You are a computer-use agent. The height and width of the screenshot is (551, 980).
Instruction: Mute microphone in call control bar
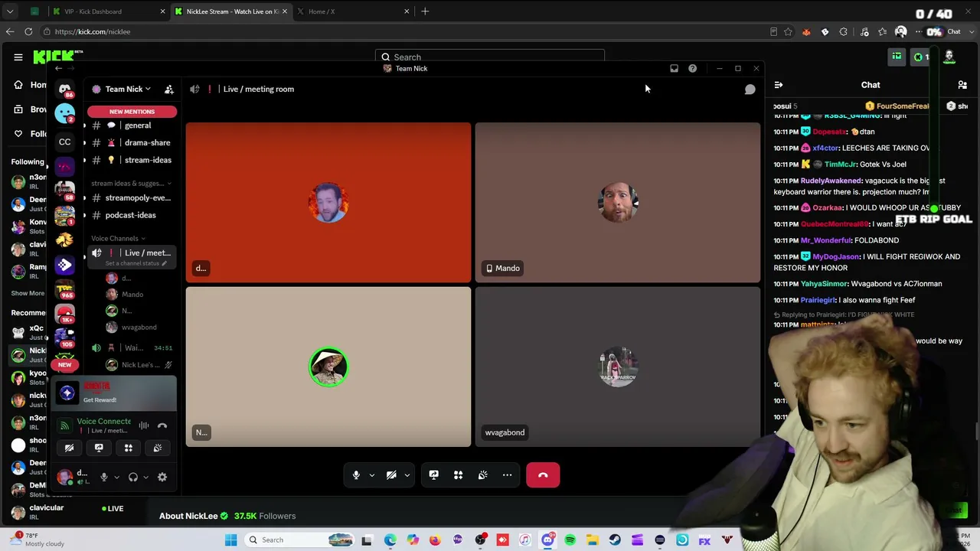[x=356, y=475]
